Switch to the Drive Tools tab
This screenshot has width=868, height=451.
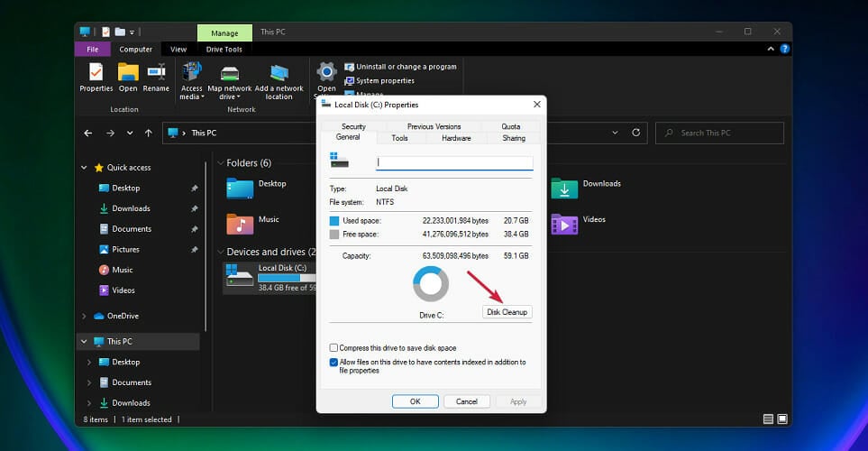click(224, 50)
